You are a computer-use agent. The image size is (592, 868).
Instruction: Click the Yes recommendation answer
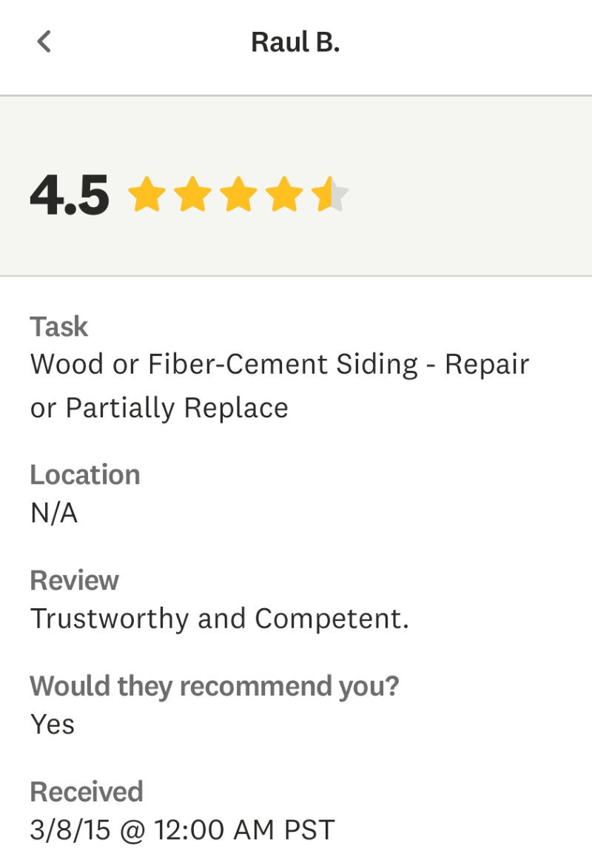coord(52,724)
